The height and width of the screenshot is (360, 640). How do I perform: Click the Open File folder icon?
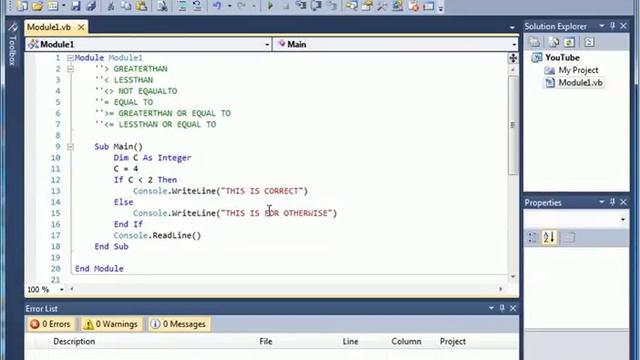click(37, 6)
